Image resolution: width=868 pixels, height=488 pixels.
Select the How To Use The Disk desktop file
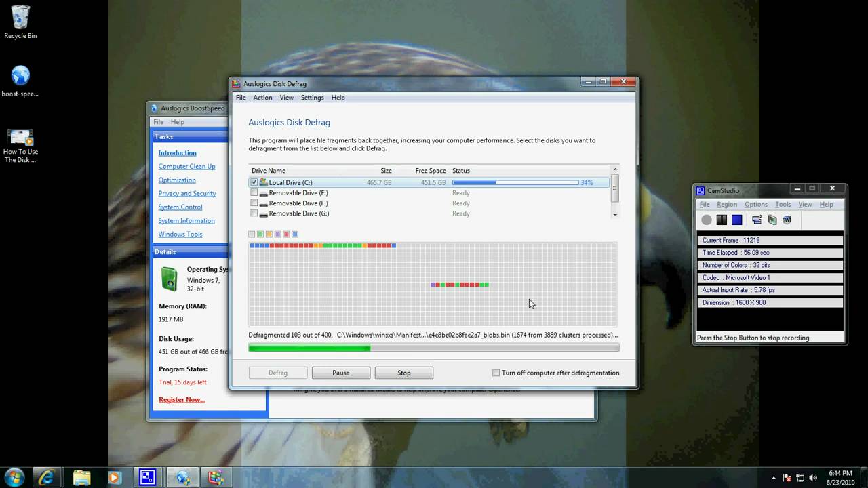point(20,145)
